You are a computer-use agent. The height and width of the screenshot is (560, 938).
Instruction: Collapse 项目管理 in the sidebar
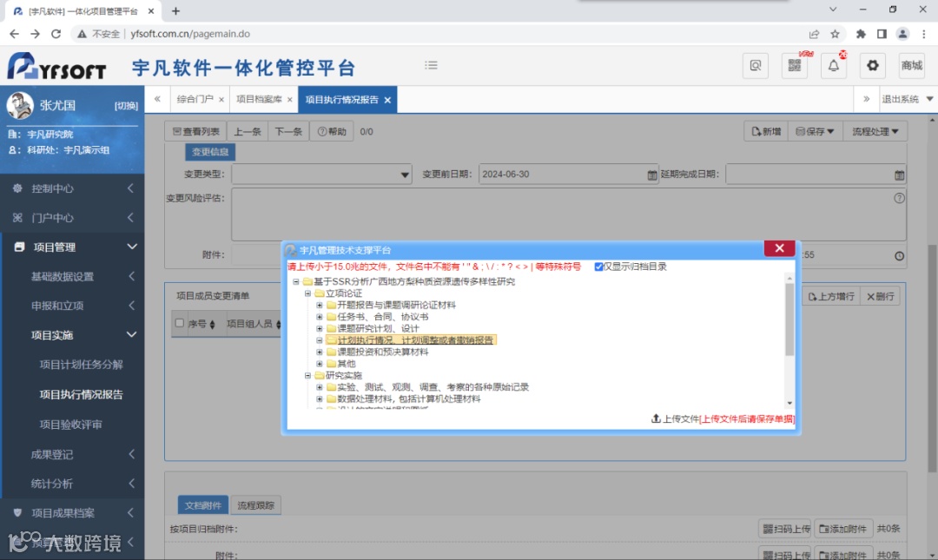coord(72,247)
